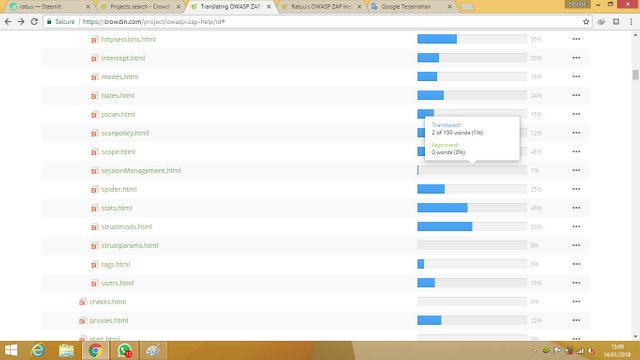This screenshot has width=640, height=360.
Task: Open the tags.html file link
Action: tap(116, 264)
